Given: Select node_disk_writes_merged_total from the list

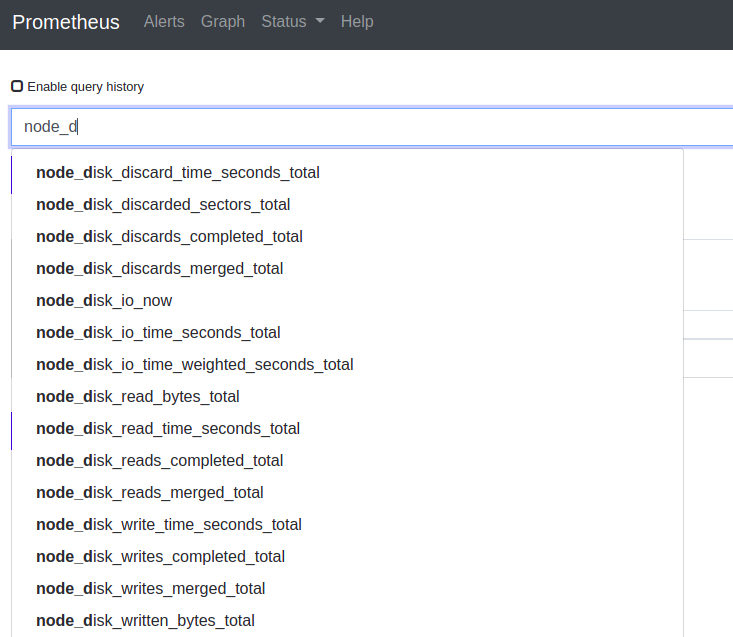Looking at the screenshot, I should (150, 589).
